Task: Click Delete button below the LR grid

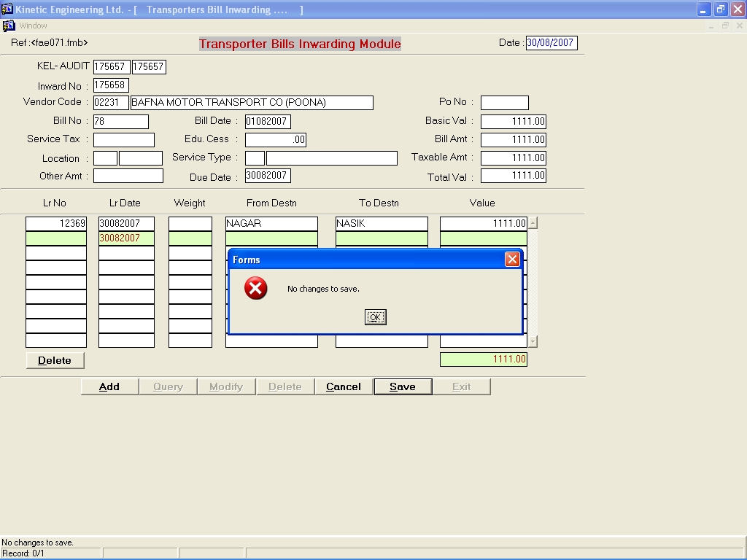Action: [x=55, y=360]
